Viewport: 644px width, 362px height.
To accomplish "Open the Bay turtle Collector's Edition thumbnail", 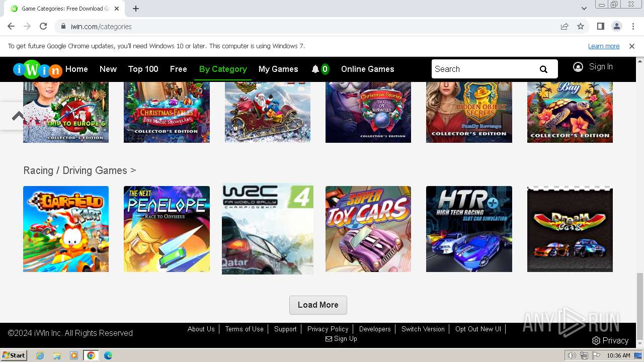I will click(570, 112).
